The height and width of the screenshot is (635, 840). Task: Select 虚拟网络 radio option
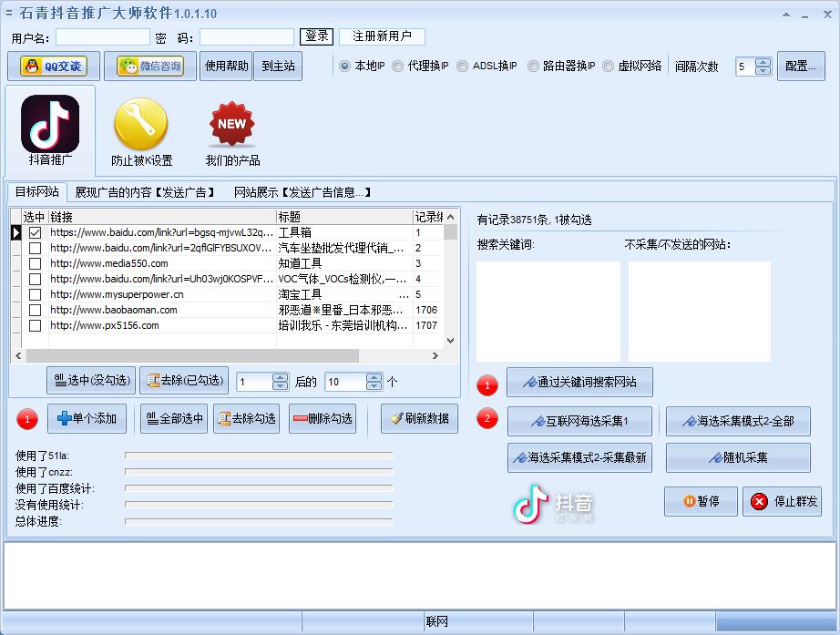pos(608,66)
